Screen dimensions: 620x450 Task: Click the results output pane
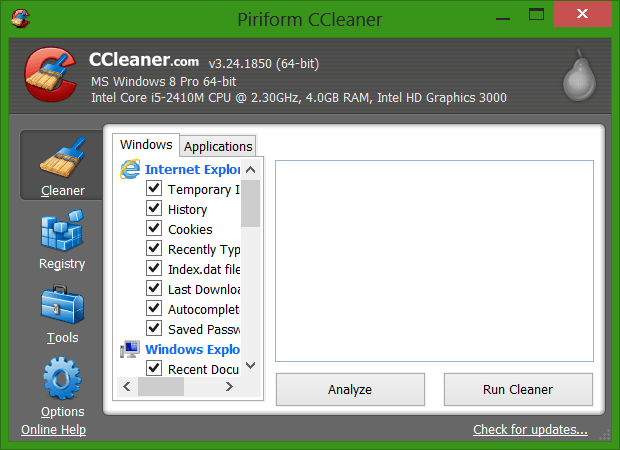434,261
